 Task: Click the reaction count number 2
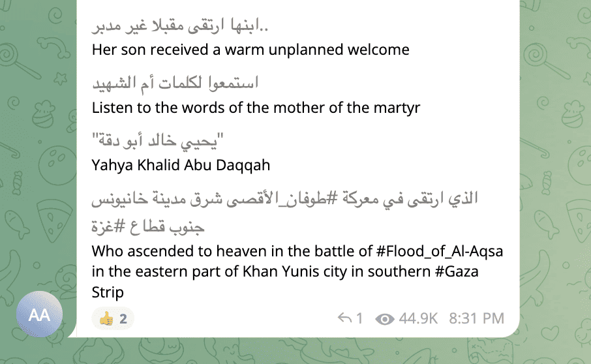(123, 319)
